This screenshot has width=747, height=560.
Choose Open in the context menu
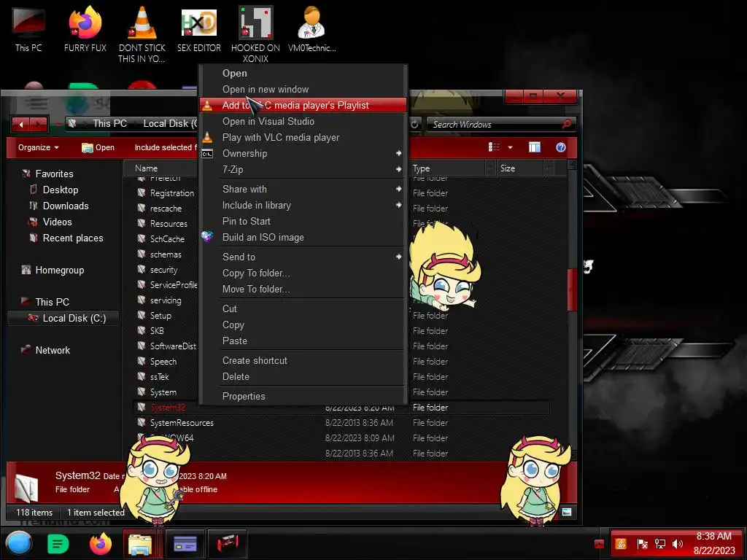[x=303, y=74]
